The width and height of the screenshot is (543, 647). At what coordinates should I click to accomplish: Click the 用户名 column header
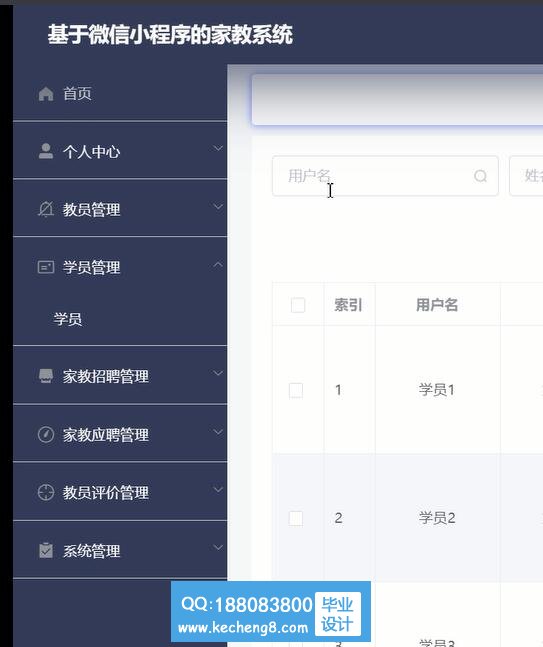pos(437,305)
